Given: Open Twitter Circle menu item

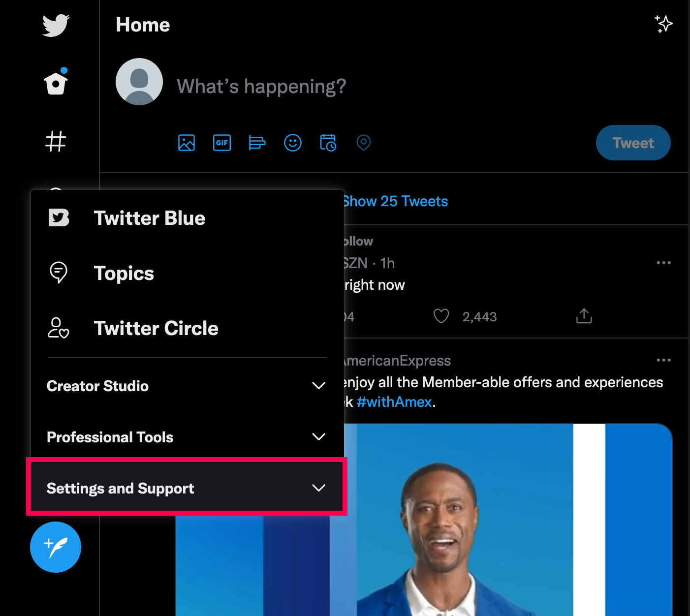Looking at the screenshot, I should (x=156, y=328).
